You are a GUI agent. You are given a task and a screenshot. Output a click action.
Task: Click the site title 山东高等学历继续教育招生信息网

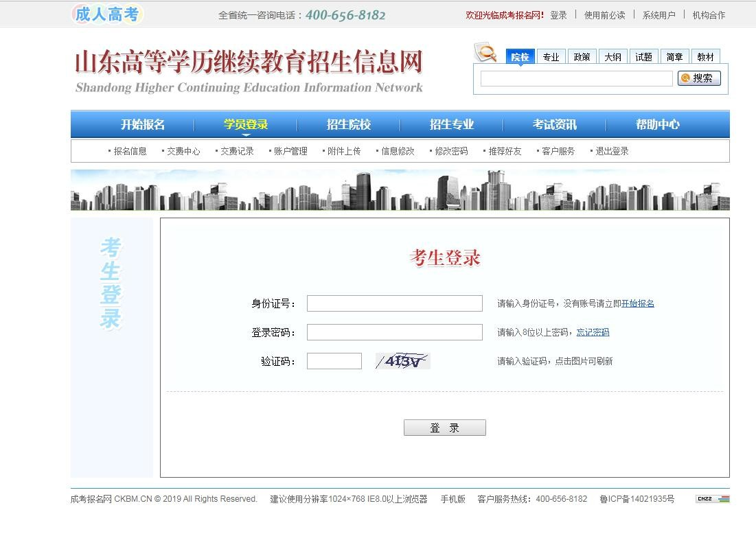pos(249,62)
